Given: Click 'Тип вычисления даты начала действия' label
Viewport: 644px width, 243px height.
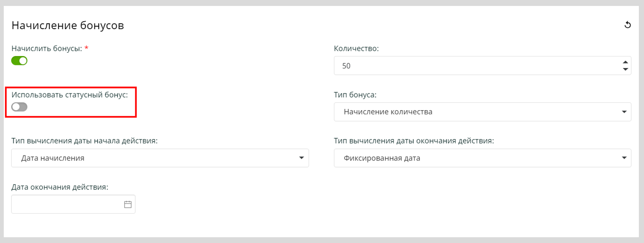Looking at the screenshot, I should pos(84,141).
